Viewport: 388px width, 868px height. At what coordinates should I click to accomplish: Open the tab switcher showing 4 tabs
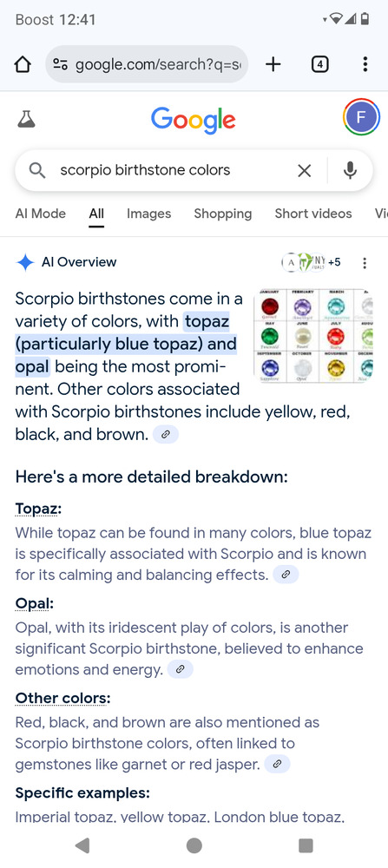tap(319, 64)
